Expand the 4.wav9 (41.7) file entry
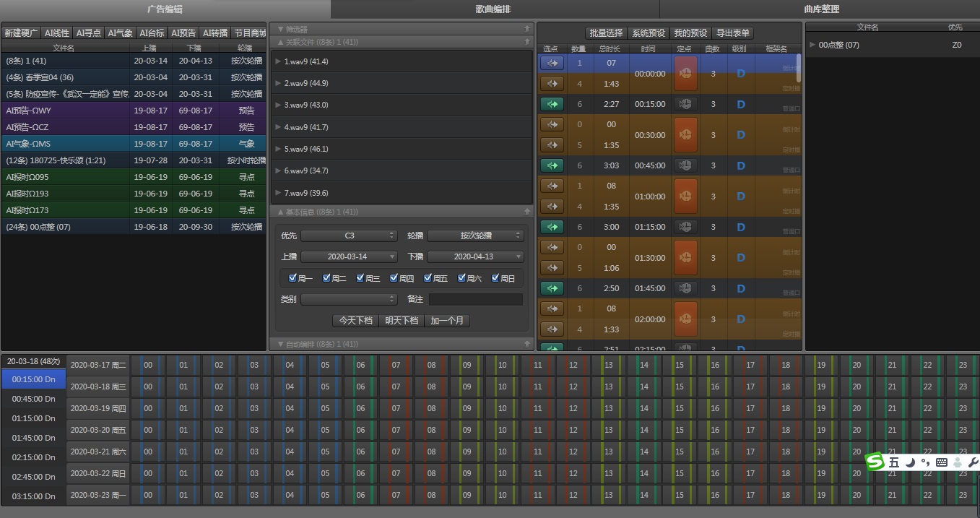 [x=278, y=127]
